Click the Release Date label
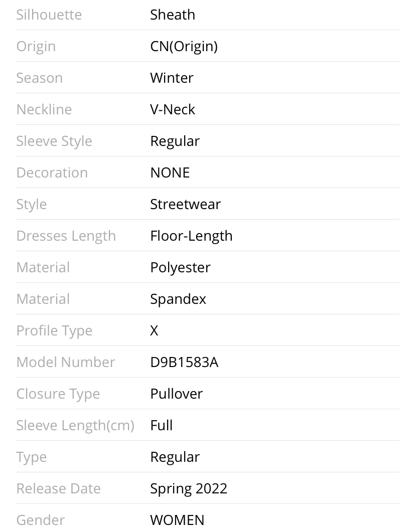 (x=58, y=488)
